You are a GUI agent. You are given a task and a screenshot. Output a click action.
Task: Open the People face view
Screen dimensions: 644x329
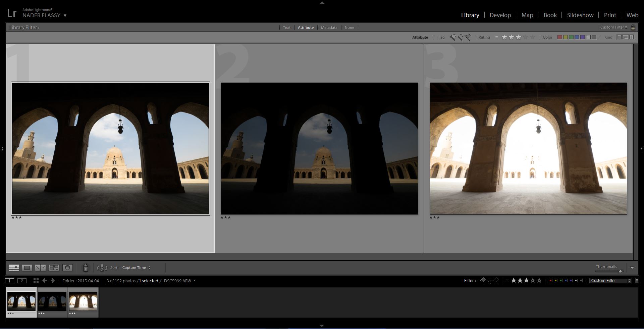point(67,268)
